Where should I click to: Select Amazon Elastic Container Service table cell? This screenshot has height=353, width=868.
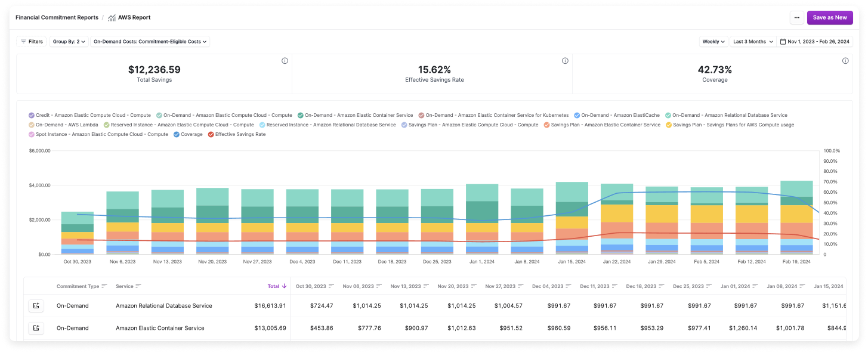pos(160,328)
